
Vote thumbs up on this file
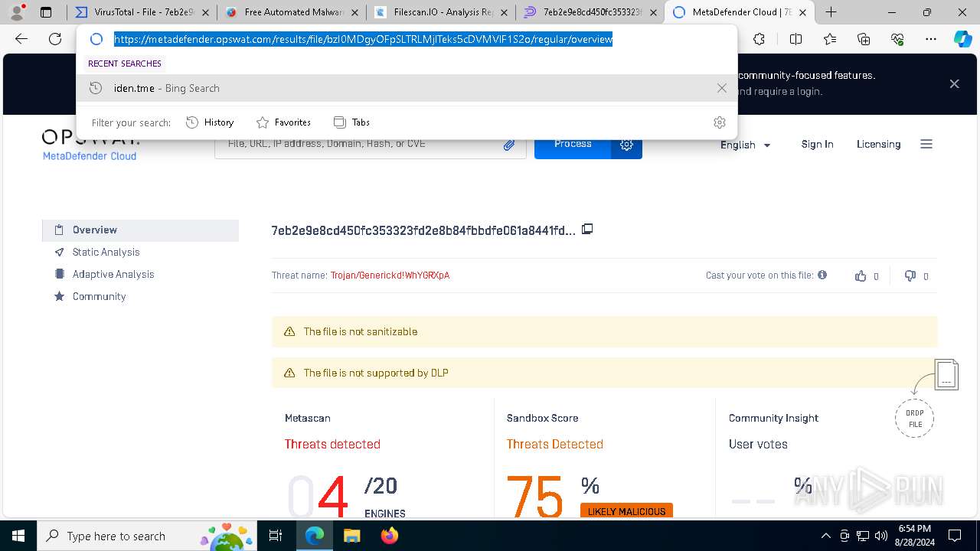click(861, 276)
